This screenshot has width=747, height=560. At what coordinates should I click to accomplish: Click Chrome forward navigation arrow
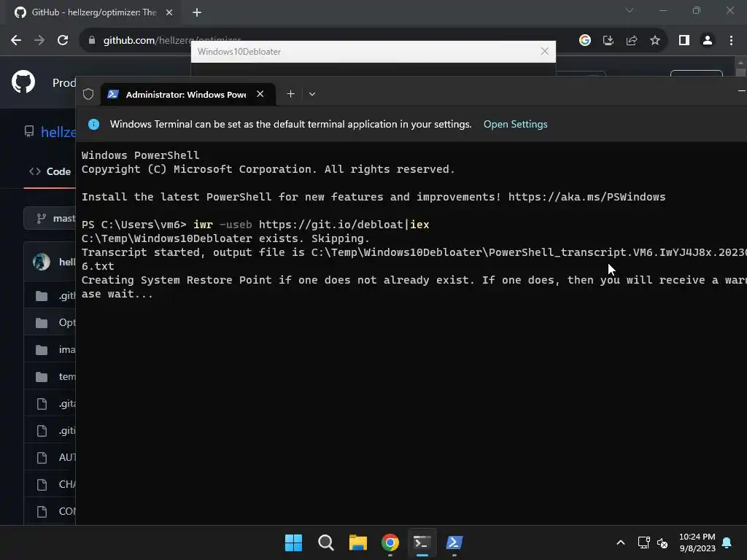point(39,41)
